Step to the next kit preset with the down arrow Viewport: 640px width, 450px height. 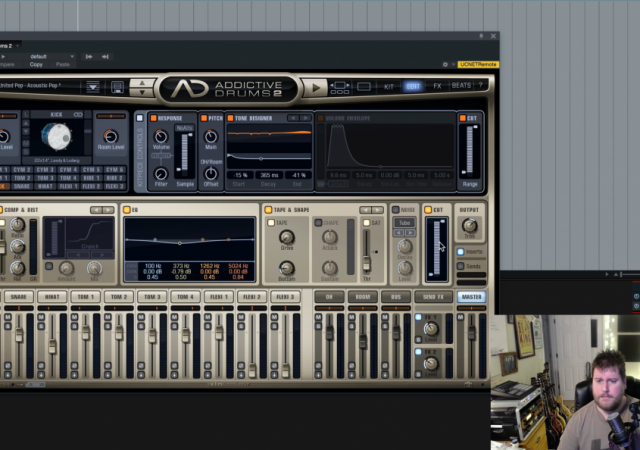(142, 92)
